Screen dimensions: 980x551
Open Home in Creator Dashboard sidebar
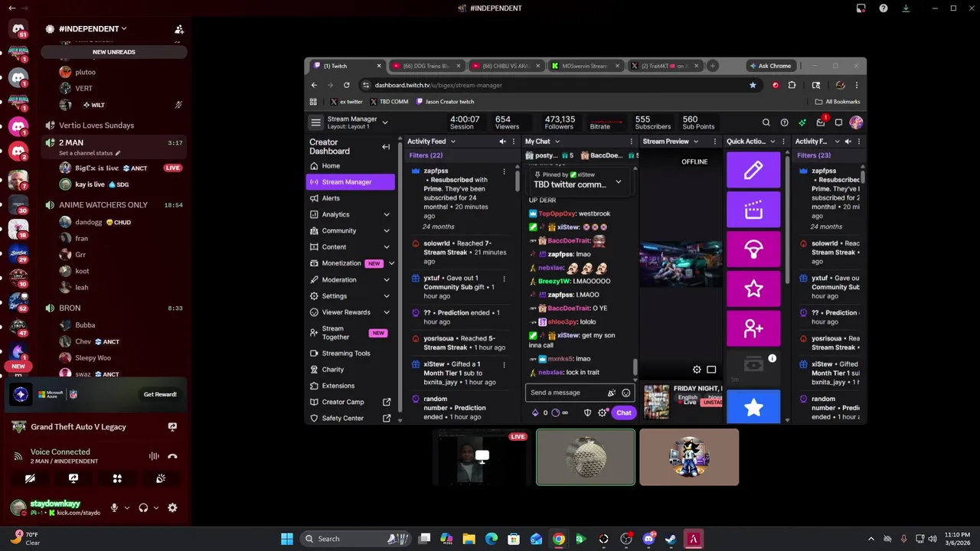coord(351,165)
